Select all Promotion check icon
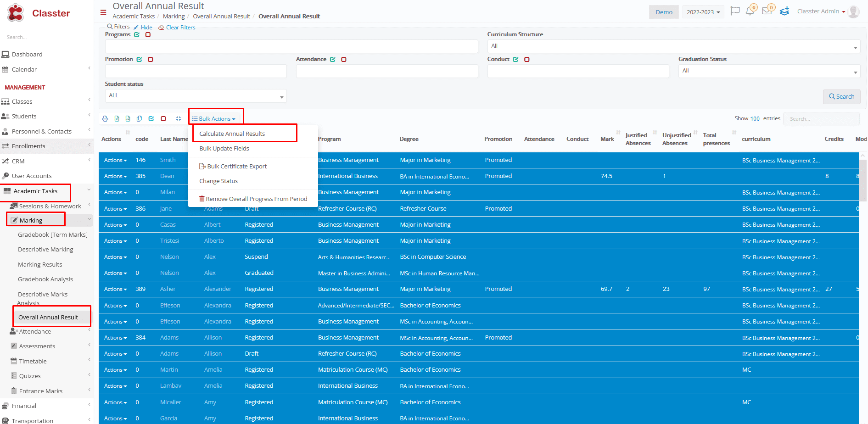 (x=139, y=59)
